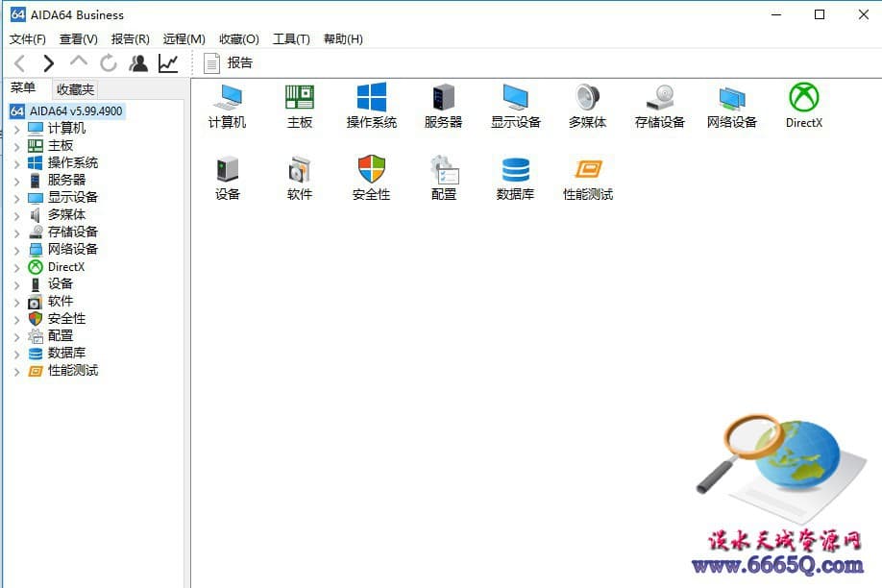Click the 报告 report toolbar button

228,63
